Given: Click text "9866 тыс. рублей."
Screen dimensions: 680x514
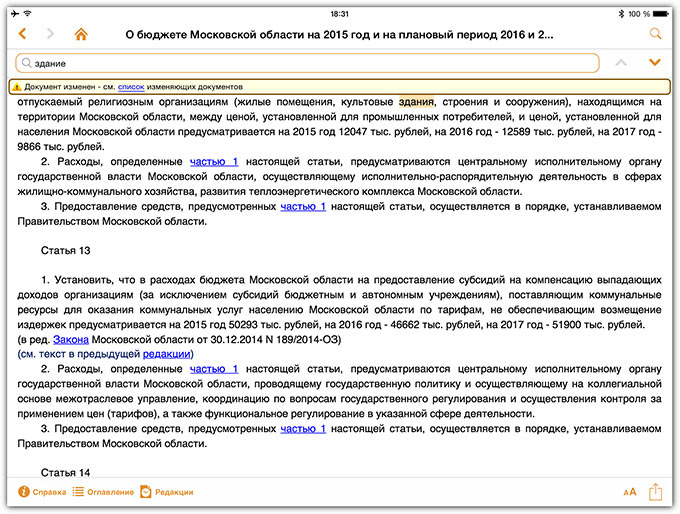Looking at the screenshot, I should tap(61, 147).
